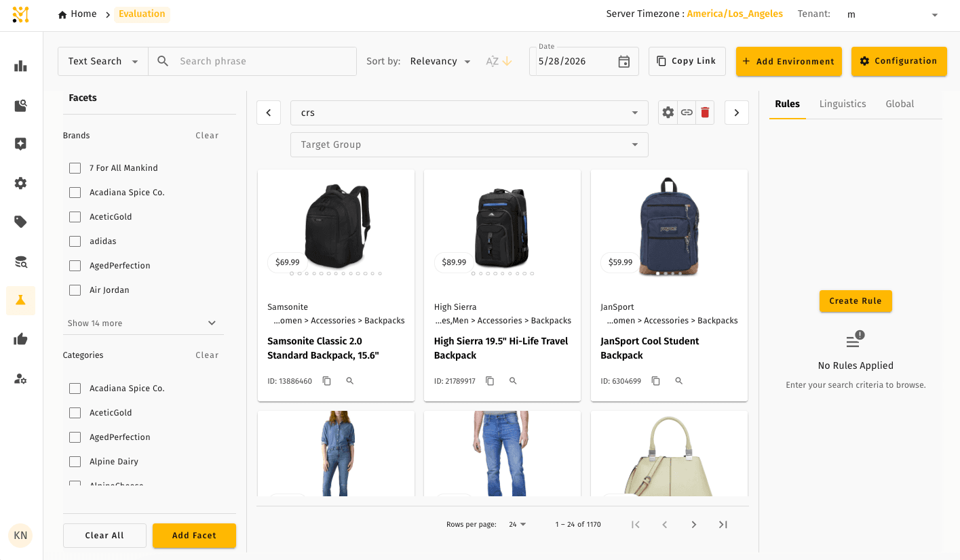Clear the Categories facet
Image resolution: width=960 pixels, height=560 pixels.
click(207, 355)
